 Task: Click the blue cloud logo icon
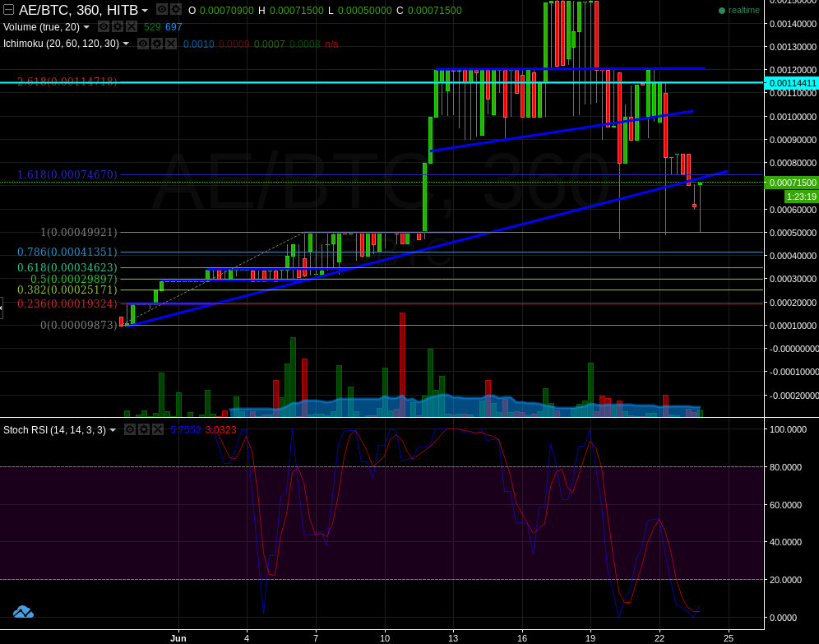tap(23, 612)
